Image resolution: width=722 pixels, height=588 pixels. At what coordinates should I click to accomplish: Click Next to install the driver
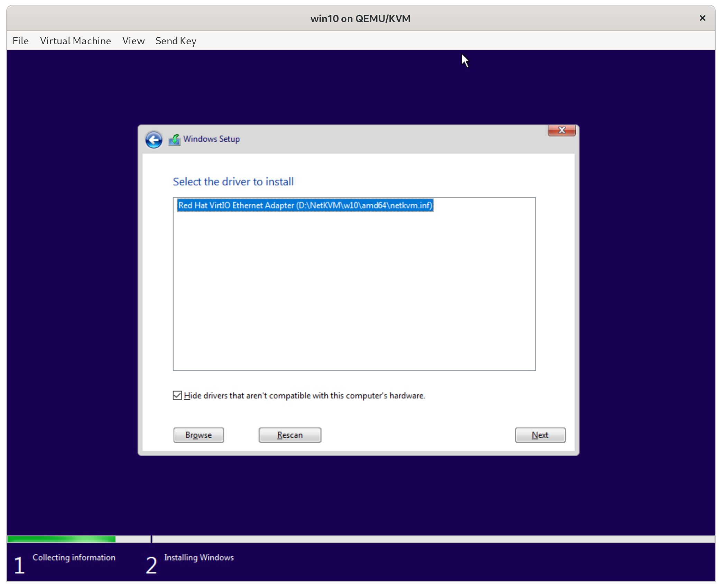[x=540, y=435]
